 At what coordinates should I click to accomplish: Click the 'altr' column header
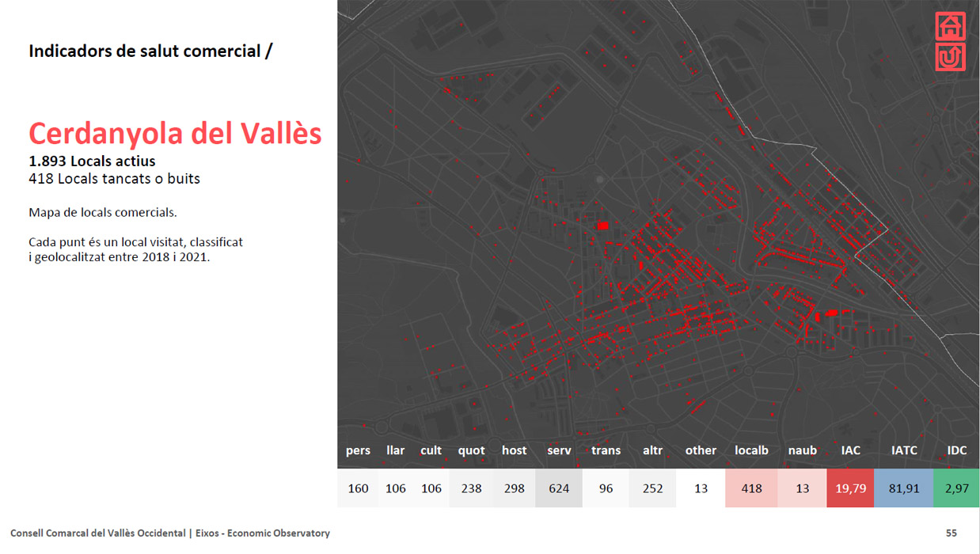[653, 450]
